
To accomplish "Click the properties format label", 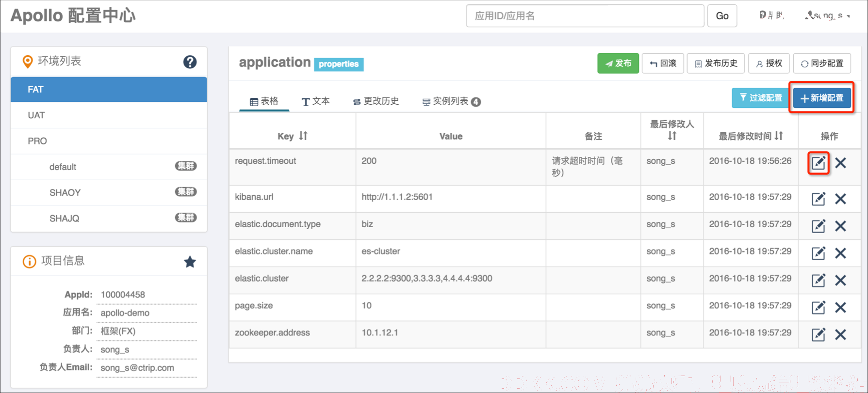I will (x=339, y=64).
